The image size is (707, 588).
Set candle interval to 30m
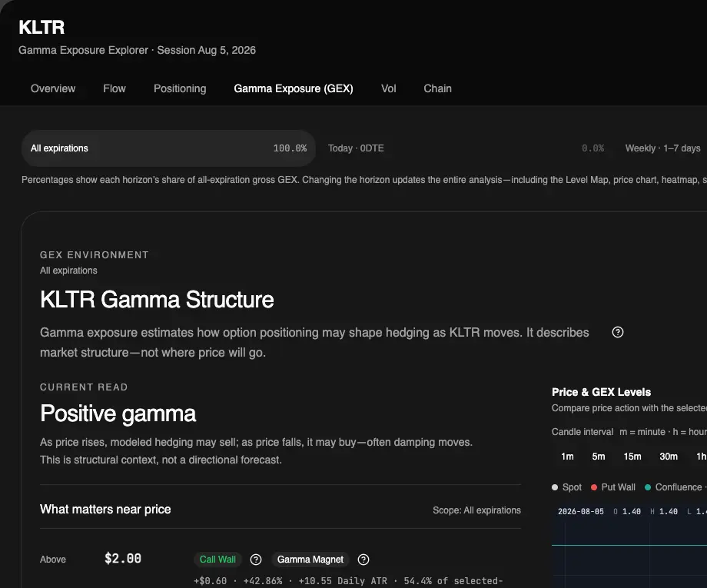pyautogui.click(x=669, y=457)
